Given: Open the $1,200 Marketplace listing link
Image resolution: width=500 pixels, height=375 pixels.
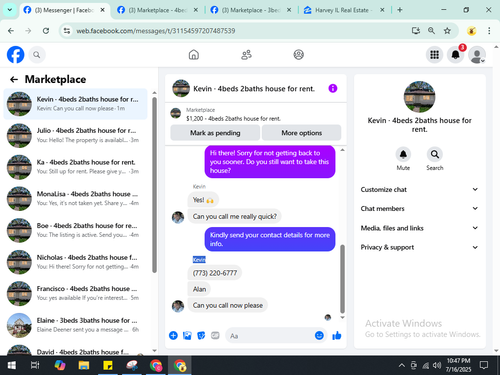Looking at the screenshot, I should [x=233, y=119].
